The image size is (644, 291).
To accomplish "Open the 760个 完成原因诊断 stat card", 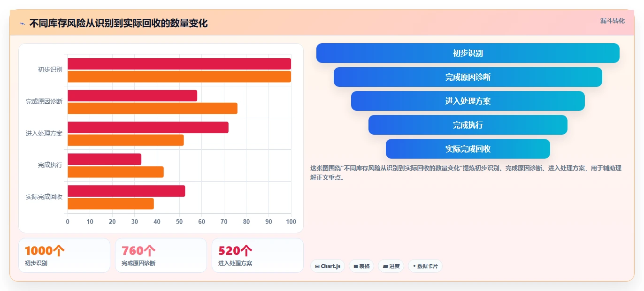I will [161, 255].
